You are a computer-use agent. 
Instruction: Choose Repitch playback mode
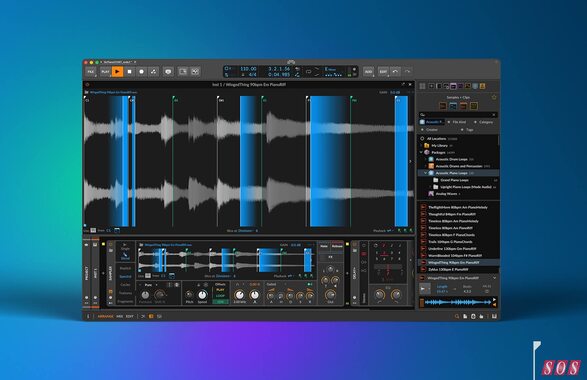(125, 268)
